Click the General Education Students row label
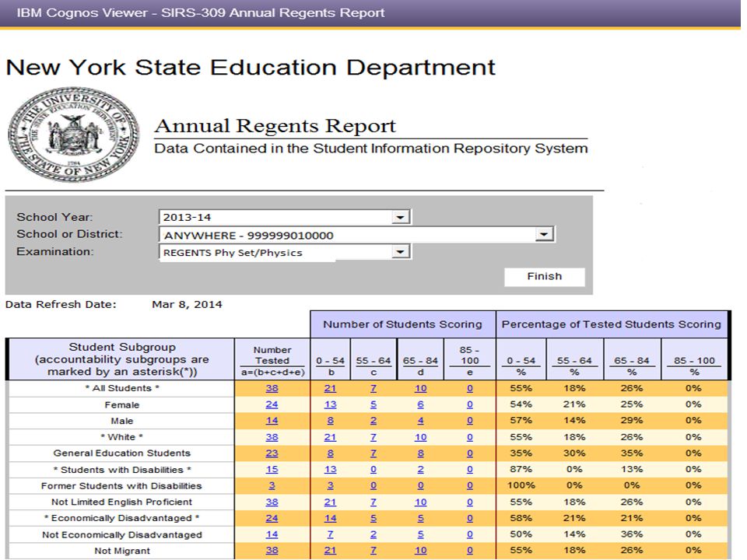This screenshot has width=747, height=560. 122,453
